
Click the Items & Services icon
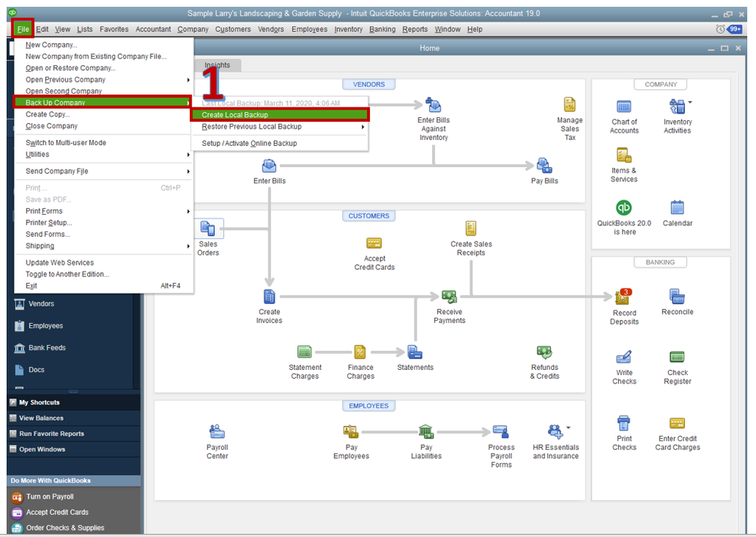click(x=624, y=155)
